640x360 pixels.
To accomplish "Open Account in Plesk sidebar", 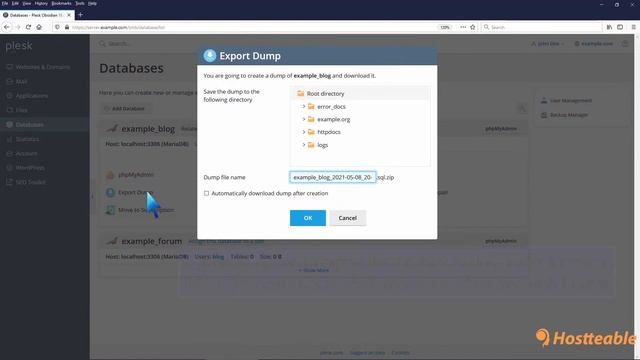I will [26, 153].
